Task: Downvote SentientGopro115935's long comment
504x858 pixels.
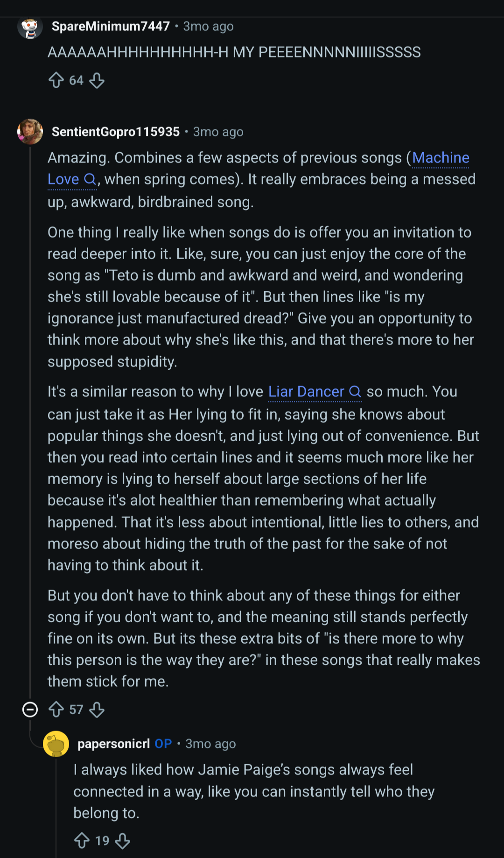Action: [97, 710]
